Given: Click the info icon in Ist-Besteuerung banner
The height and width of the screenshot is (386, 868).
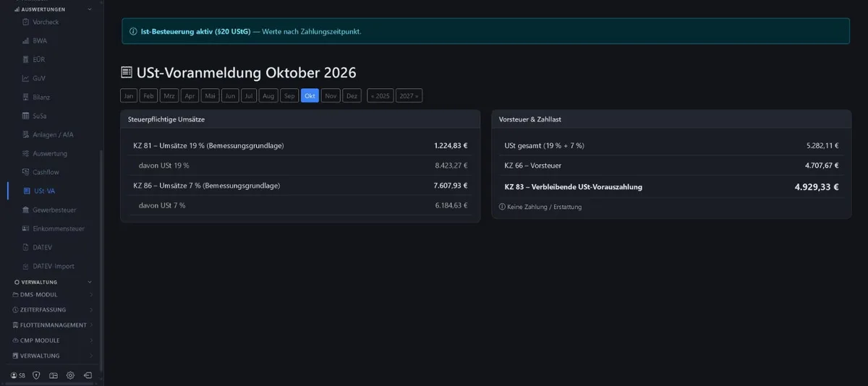Looking at the screenshot, I should (132, 32).
